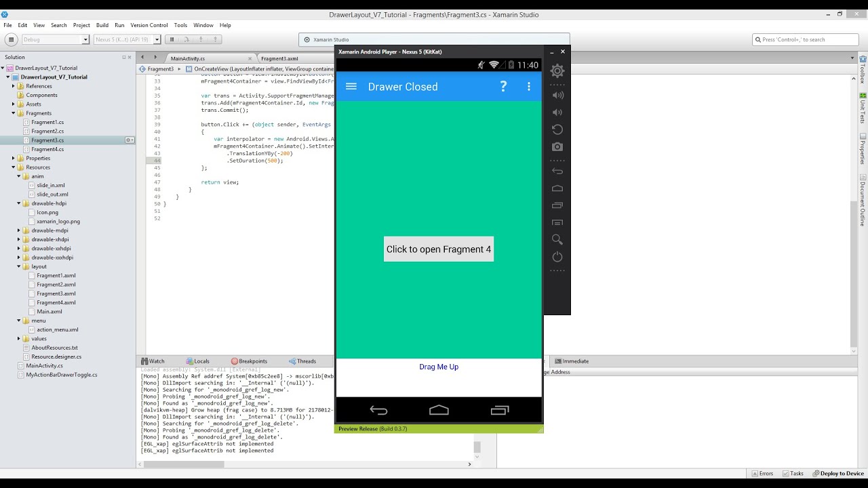The height and width of the screenshot is (488, 868).
Task: Click the volume up emulator icon
Action: coord(557,96)
